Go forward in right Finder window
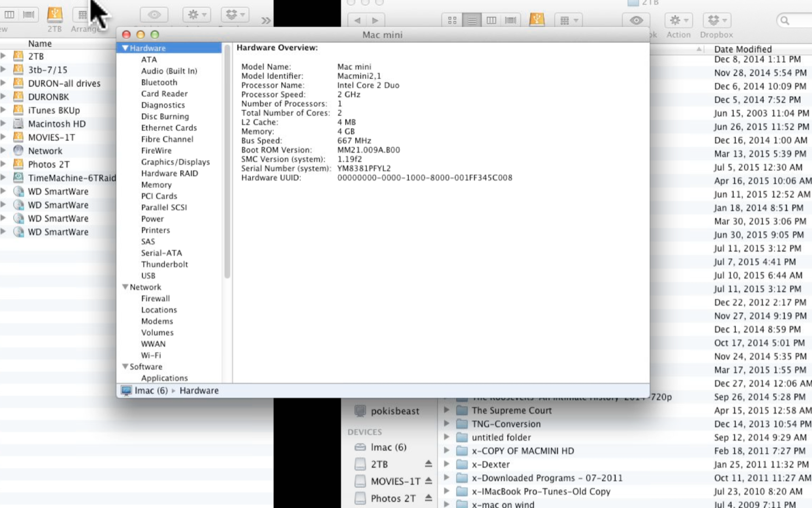This screenshot has width=812, height=508. click(x=376, y=21)
